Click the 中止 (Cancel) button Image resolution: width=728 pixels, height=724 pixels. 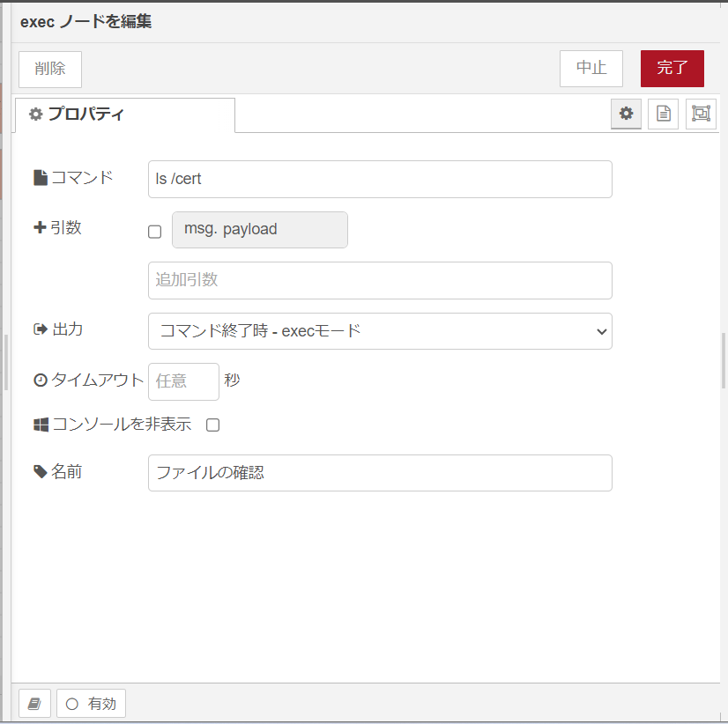point(591,69)
